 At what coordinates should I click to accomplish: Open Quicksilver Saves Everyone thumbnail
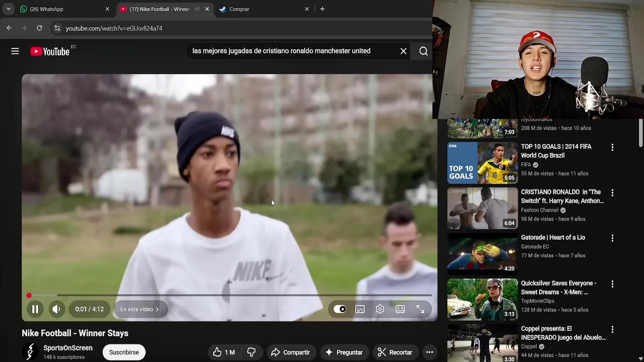tap(482, 300)
